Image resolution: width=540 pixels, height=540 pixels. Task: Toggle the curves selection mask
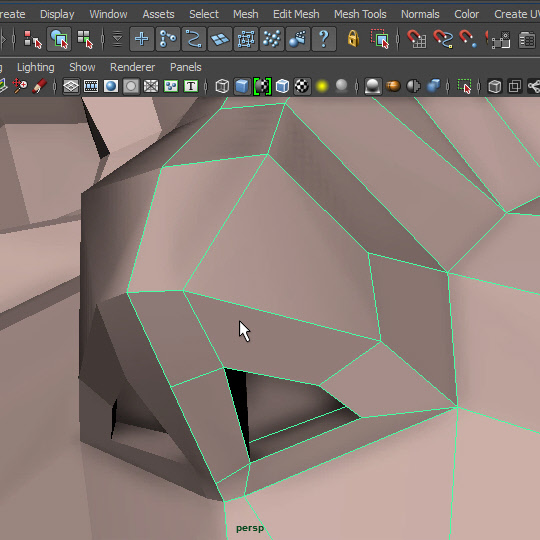click(194, 39)
